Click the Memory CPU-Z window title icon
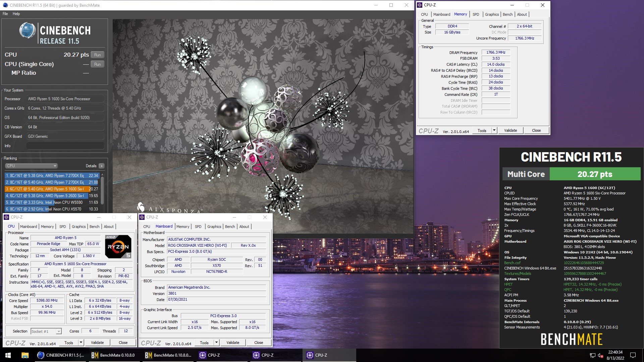The image size is (644, 362). point(420,5)
